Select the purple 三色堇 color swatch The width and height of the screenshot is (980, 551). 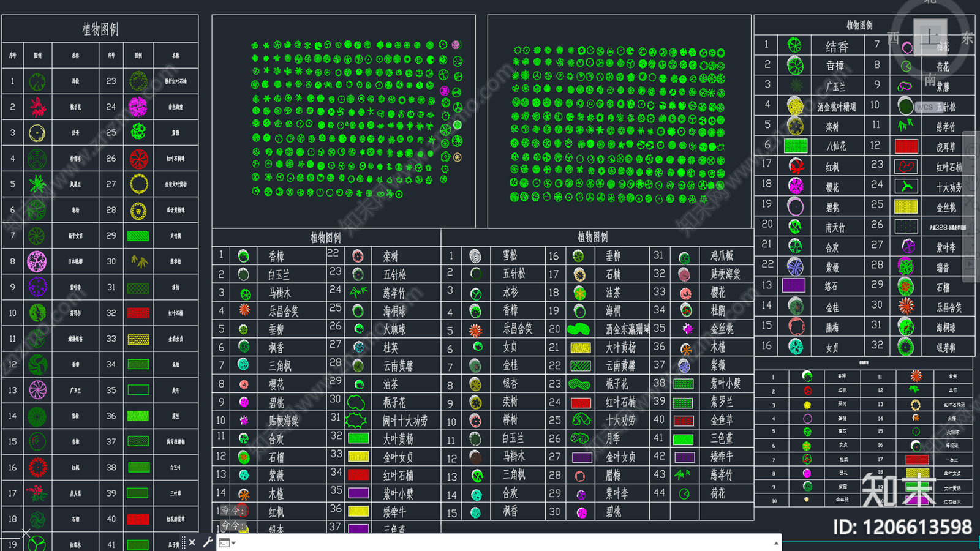pos(358,528)
